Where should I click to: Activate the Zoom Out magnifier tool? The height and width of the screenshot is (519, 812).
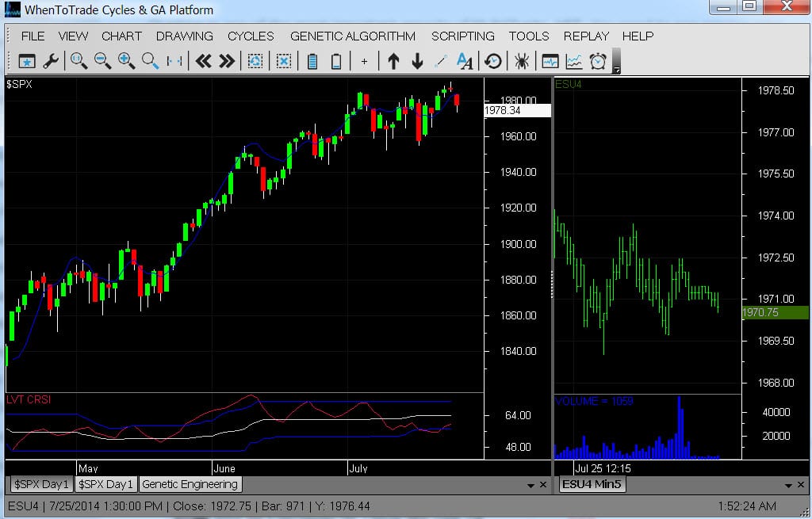[x=102, y=60]
